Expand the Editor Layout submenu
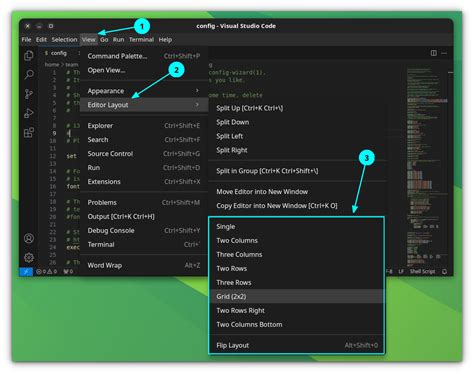The width and height of the screenshot is (474, 374). [144, 105]
